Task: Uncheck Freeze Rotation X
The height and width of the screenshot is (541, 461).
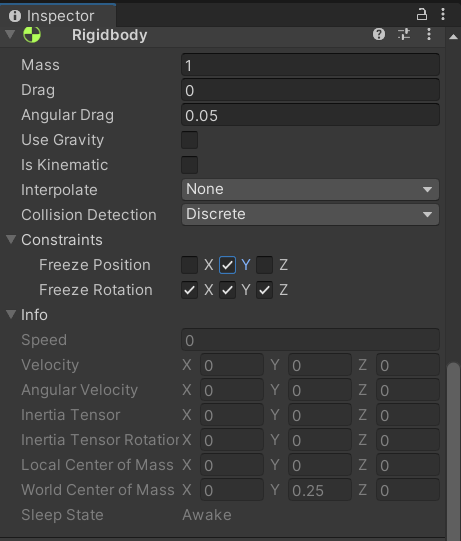Action: coord(189,290)
